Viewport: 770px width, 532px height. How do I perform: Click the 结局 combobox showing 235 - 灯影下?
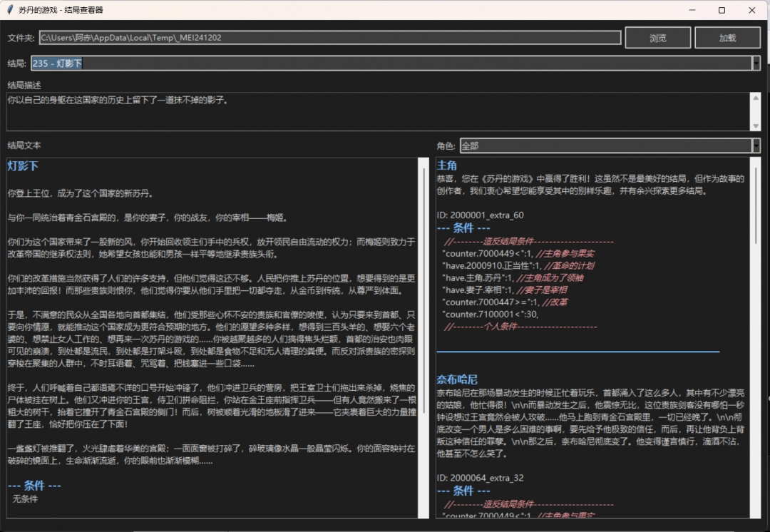391,63
